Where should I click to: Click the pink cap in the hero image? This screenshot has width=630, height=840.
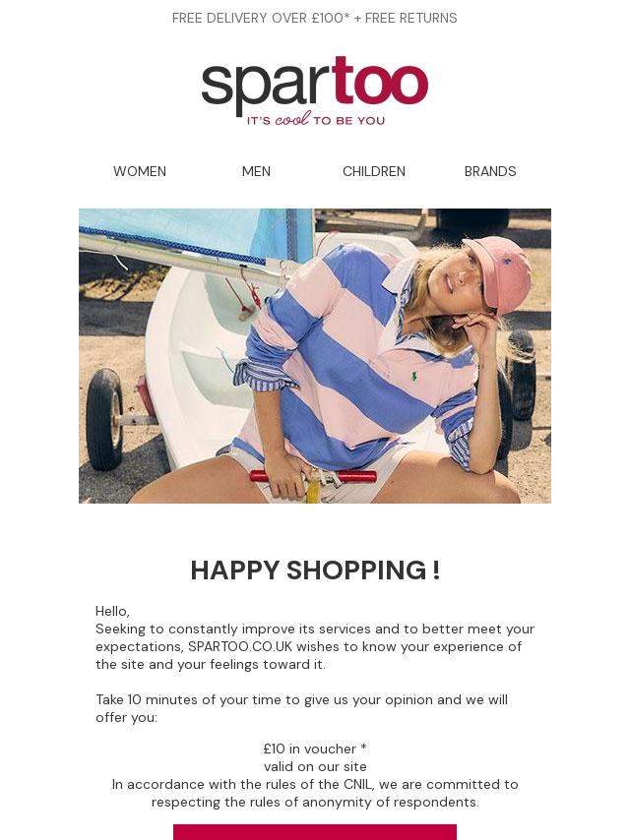(500, 273)
